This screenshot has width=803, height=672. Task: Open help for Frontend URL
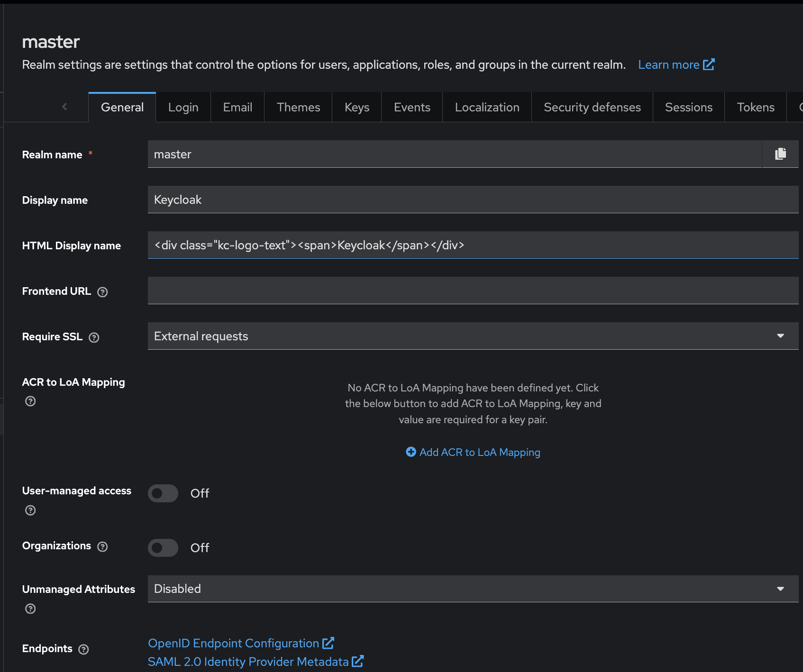click(x=102, y=292)
